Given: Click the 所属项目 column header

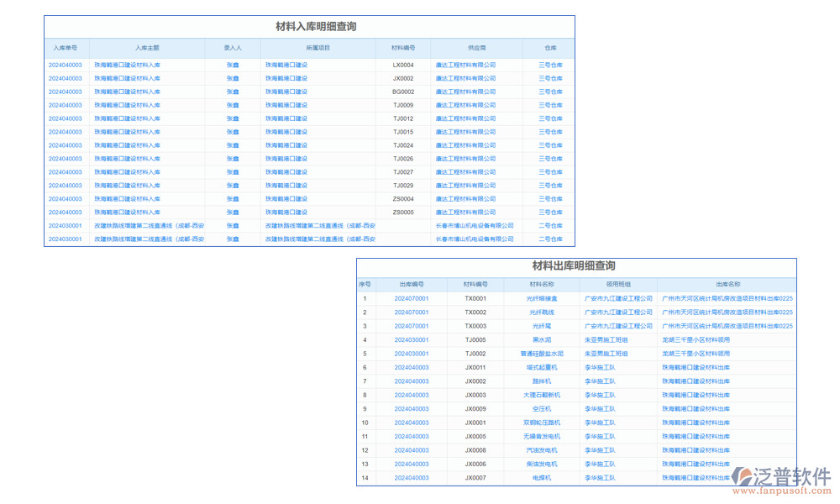Looking at the screenshot, I should point(318,48).
